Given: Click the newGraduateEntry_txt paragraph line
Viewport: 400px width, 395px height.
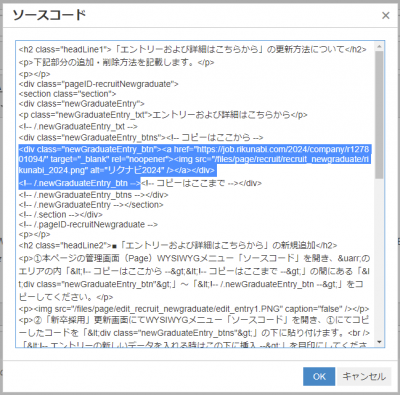Looking at the screenshot, I should point(163,115).
